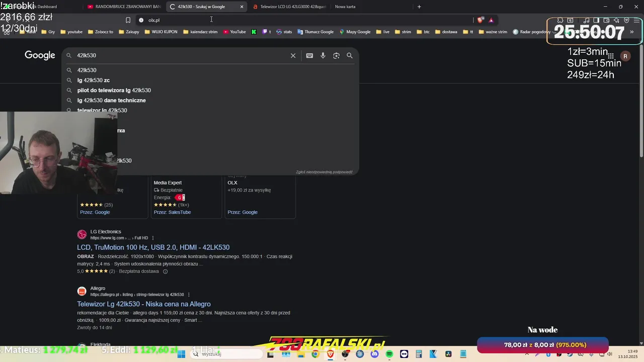Launch Calculator from the taskbar

[419, 354]
